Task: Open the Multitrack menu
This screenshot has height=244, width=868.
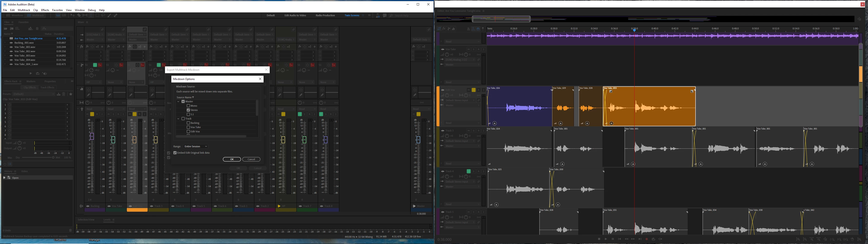Action: (24, 10)
